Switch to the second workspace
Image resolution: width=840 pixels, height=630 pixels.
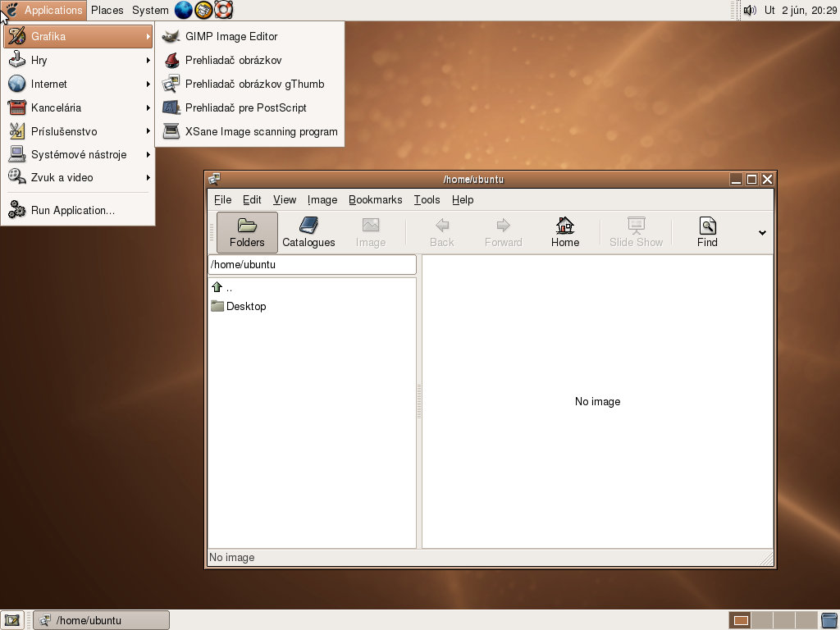(x=763, y=620)
